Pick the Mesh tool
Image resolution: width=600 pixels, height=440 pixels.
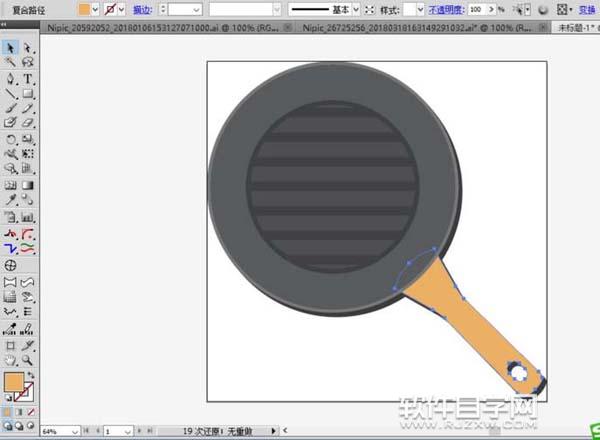pyautogui.click(x=10, y=185)
